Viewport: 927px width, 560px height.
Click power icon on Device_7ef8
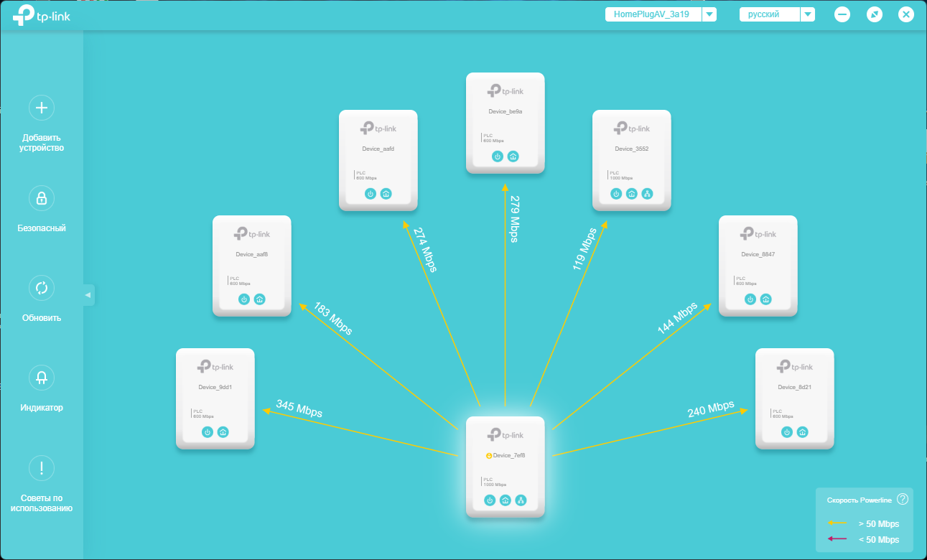tap(490, 500)
